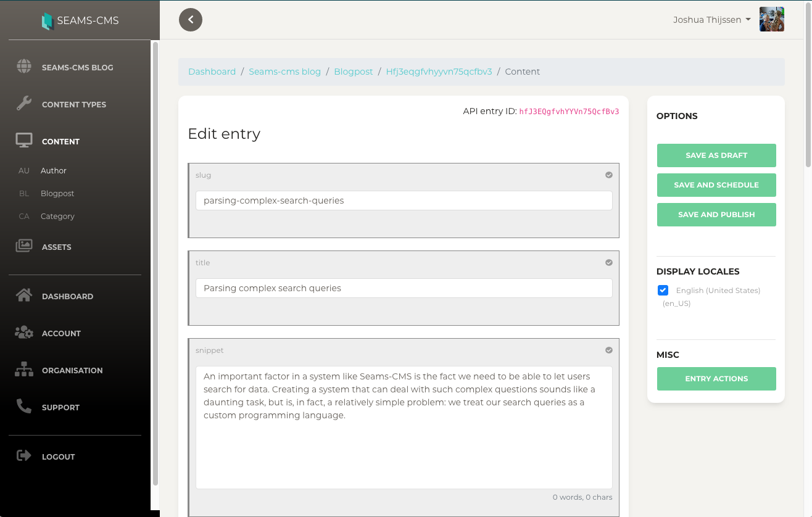Viewport: 812px width, 517px height.
Task: Click the sidebar vertical scrollbar
Action: click(x=155, y=263)
